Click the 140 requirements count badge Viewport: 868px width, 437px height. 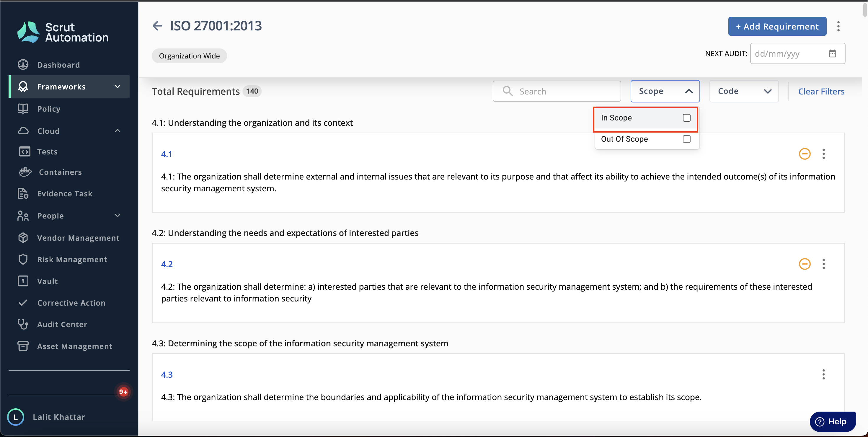(x=252, y=91)
